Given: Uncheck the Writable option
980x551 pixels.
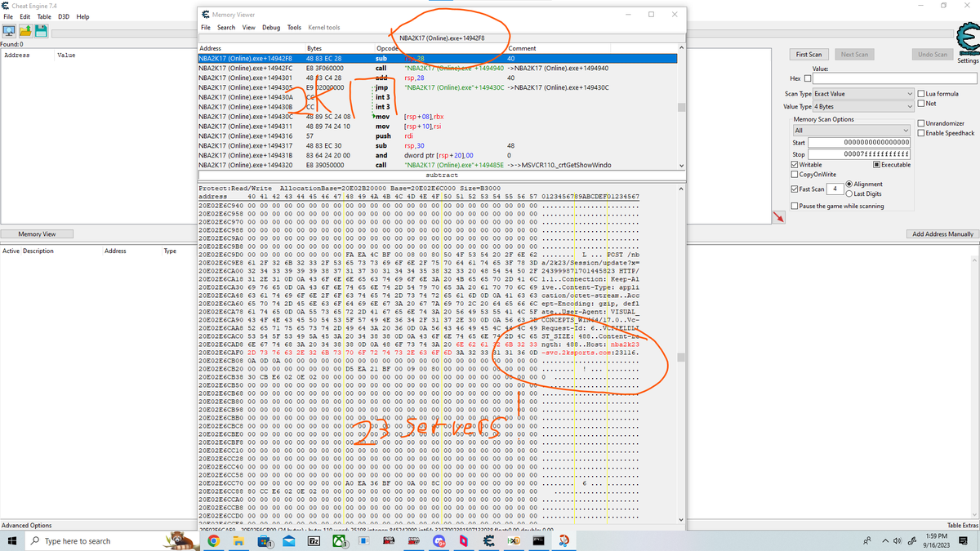Looking at the screenshot, I should pyautogui.click(x=795, y=164).
